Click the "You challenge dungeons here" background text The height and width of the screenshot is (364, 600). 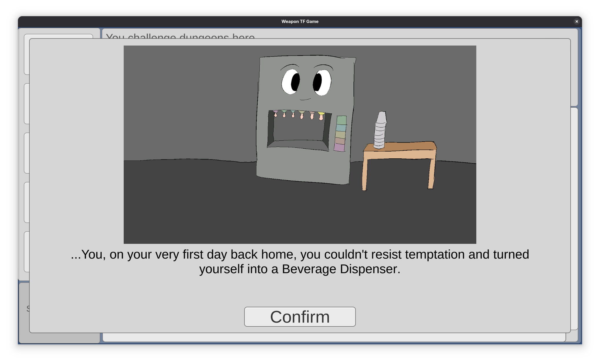[x=180, y=36]
